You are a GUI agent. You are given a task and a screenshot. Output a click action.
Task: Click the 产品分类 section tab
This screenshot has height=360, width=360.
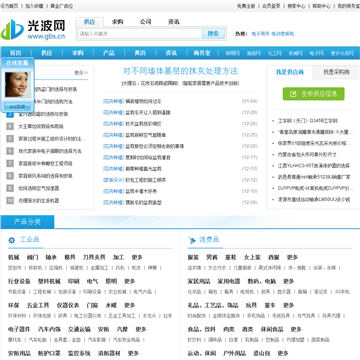click(x=27, y=222)
